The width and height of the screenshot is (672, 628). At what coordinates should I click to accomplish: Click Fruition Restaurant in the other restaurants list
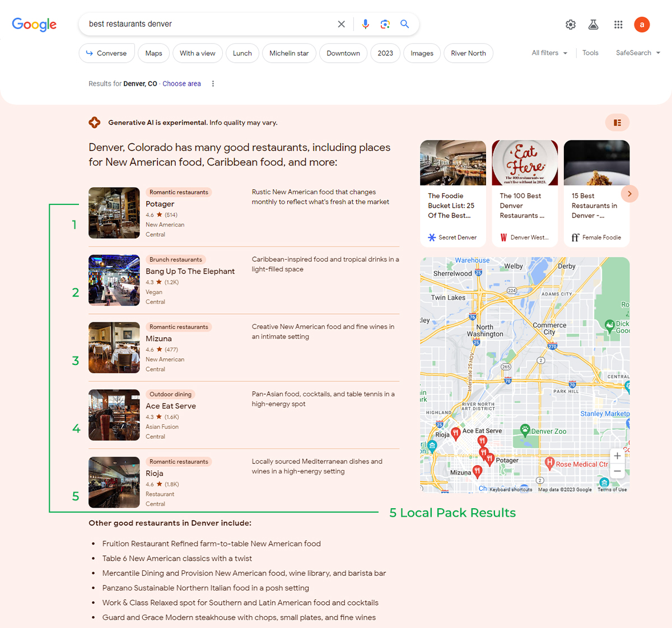coord(212,544)
